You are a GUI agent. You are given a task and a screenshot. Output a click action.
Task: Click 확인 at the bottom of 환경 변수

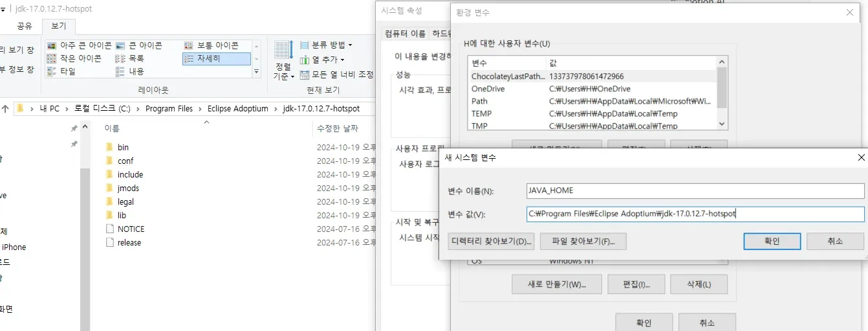[644, 323]
